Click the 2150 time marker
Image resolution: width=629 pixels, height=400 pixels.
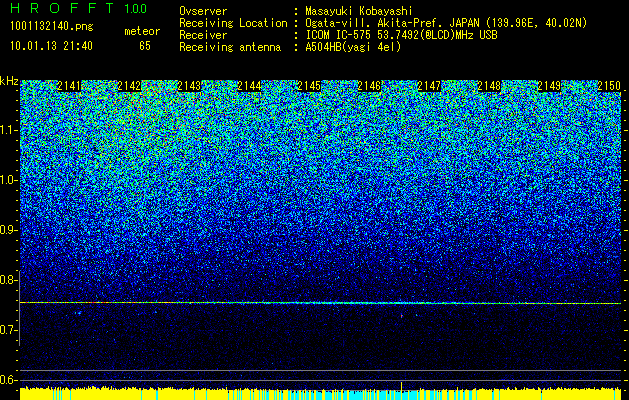point(609,86)
